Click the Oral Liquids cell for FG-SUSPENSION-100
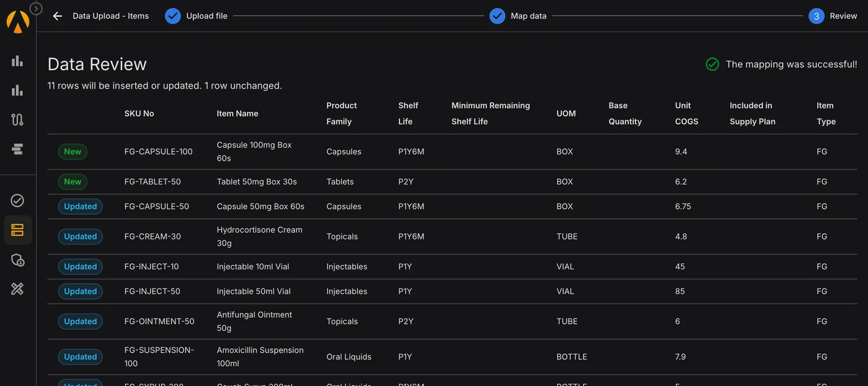This screenshot has width=868, height=386. tap(349, 357)
